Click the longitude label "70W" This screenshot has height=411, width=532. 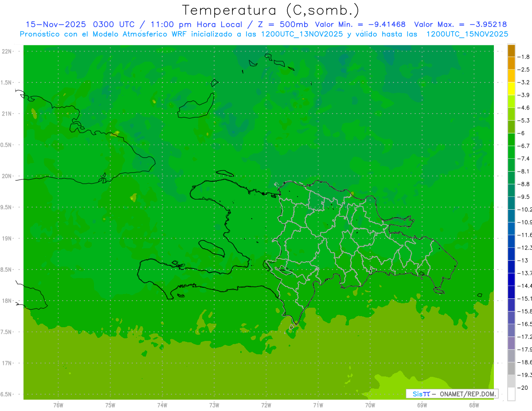pyautogui.click(x=370, y=405)
